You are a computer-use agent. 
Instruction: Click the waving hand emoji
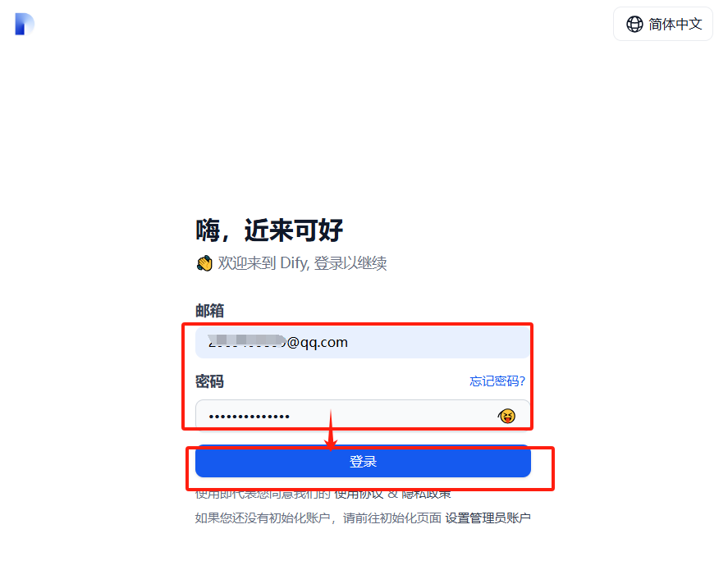coord(204,263)
